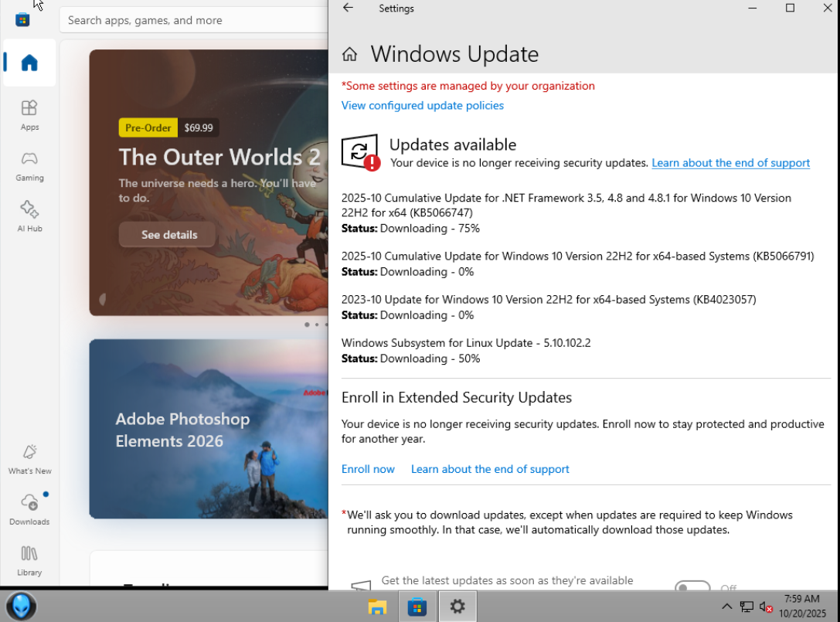Select KB5066747 .NET Framework update text
Image resolution: width=840 pixels, height=622 pixels.
click(566, 206)
